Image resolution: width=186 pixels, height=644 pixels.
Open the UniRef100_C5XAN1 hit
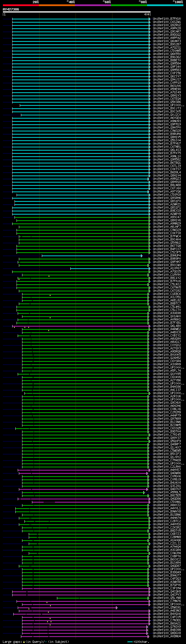click(x=167, y=502)
